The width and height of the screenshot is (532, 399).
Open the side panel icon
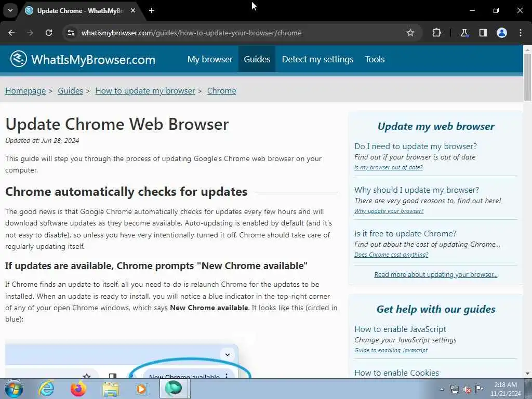coord(483,33)
